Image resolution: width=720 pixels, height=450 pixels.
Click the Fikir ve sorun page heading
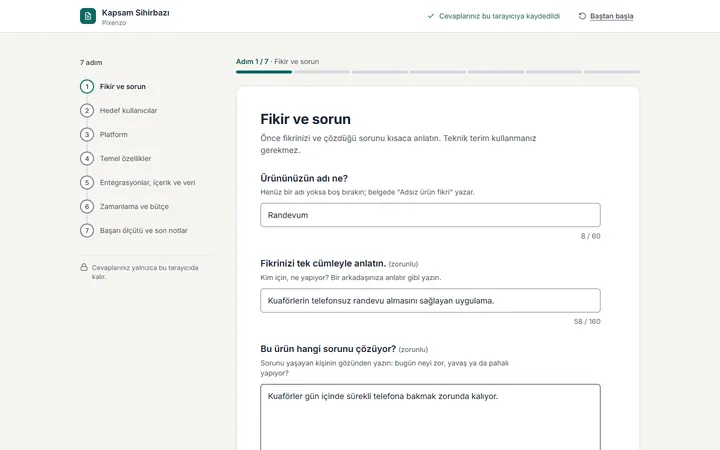(x=305, y=119)
